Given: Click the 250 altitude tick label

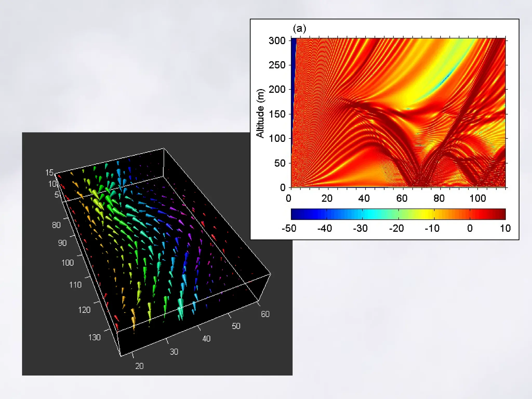Looking at the screenshot, I should 277,65.
